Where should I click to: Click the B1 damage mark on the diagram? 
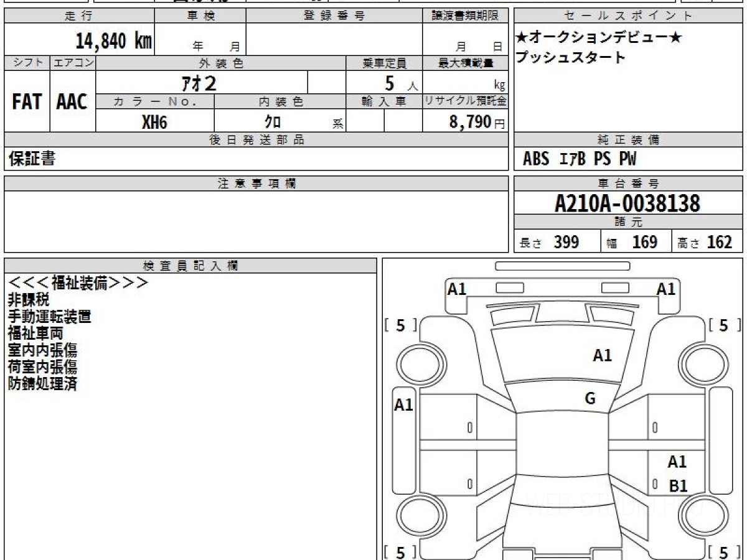coord(678,486)
